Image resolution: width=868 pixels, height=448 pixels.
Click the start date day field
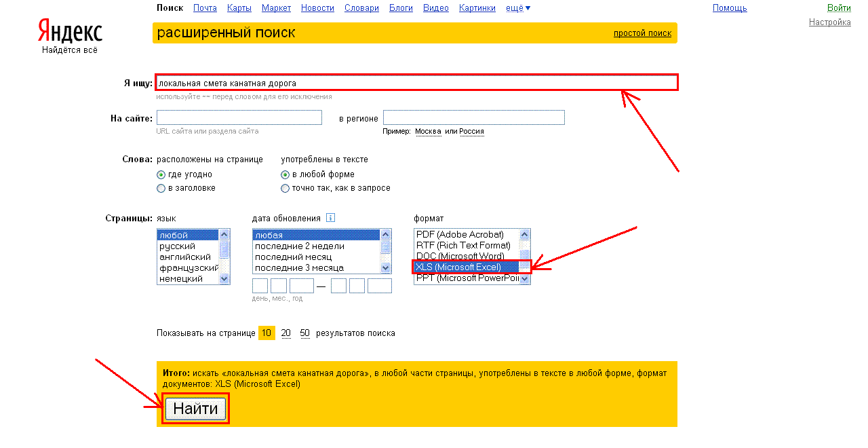pos(260,286)
